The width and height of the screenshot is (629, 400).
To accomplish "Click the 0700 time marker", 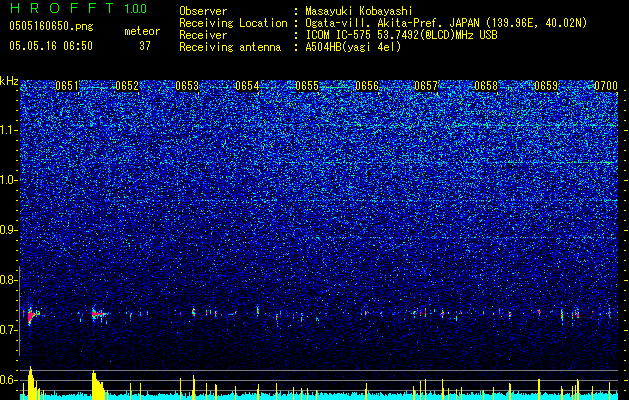I will [x=606, y=86].
